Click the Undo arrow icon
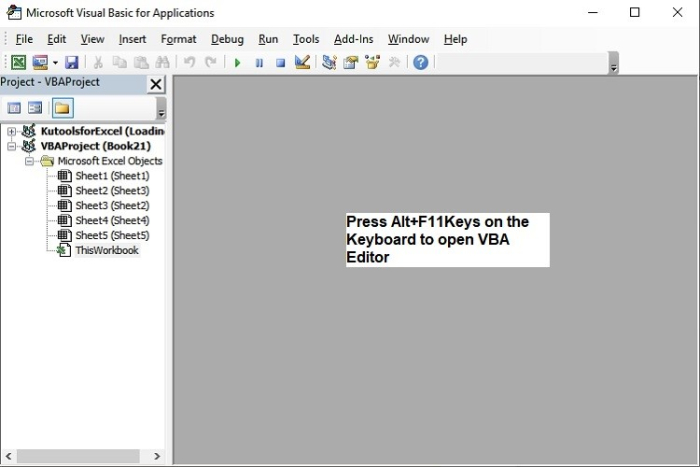 tap(189, 62)
